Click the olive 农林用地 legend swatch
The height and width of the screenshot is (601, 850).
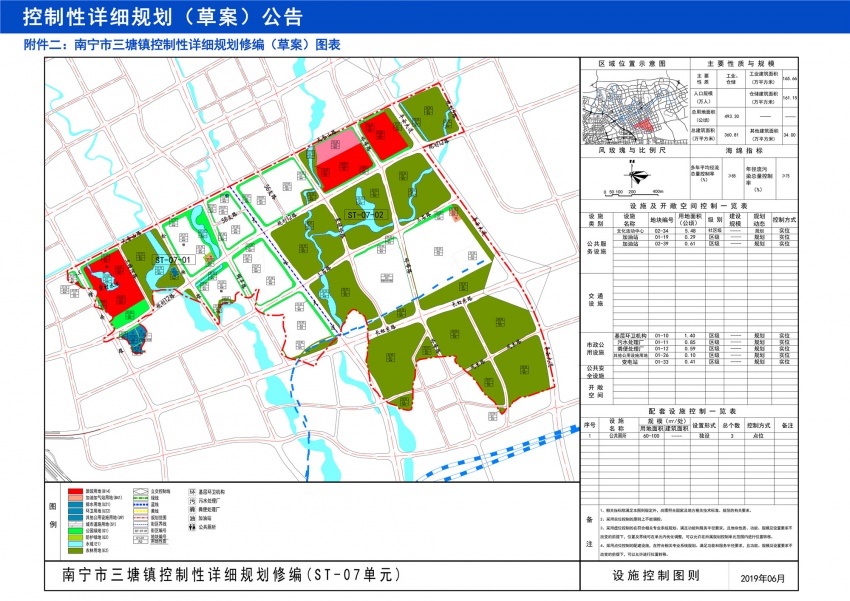click(x=75, y=551)
